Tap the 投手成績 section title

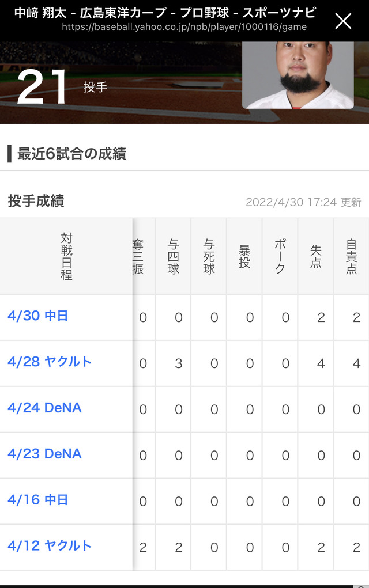click(36, 201)
